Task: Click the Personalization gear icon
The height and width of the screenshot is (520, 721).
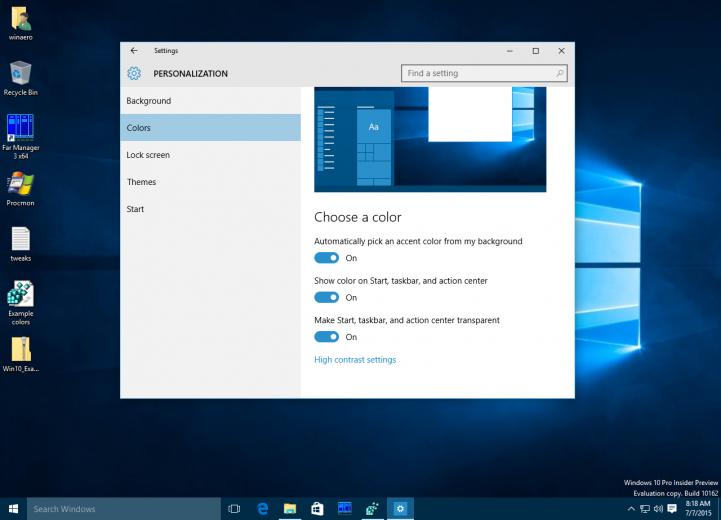Action: [134, 73]
